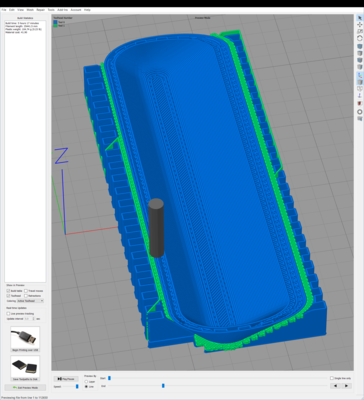Toggle the coordinate axes display icon
This screenshot has height=400, width=364.
(360, 75)
